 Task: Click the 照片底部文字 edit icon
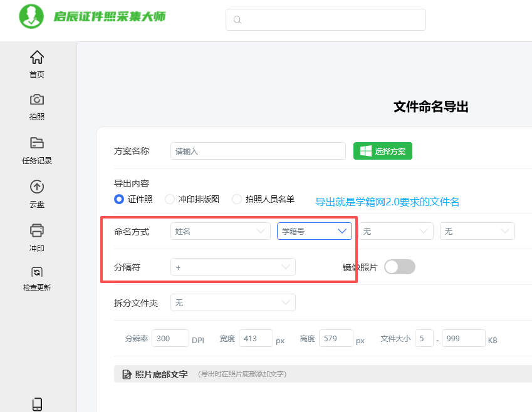127,374
